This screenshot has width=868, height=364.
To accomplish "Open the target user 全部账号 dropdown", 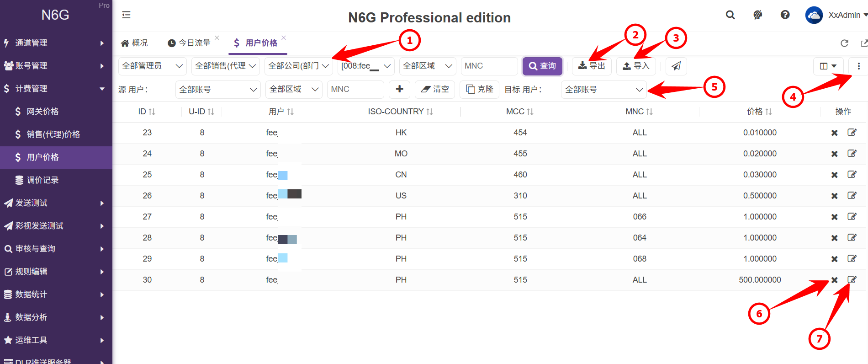I will pos(604,89).
